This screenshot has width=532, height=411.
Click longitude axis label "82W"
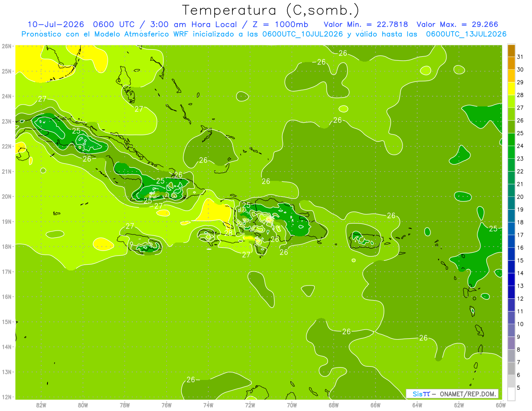click(41, 405)
